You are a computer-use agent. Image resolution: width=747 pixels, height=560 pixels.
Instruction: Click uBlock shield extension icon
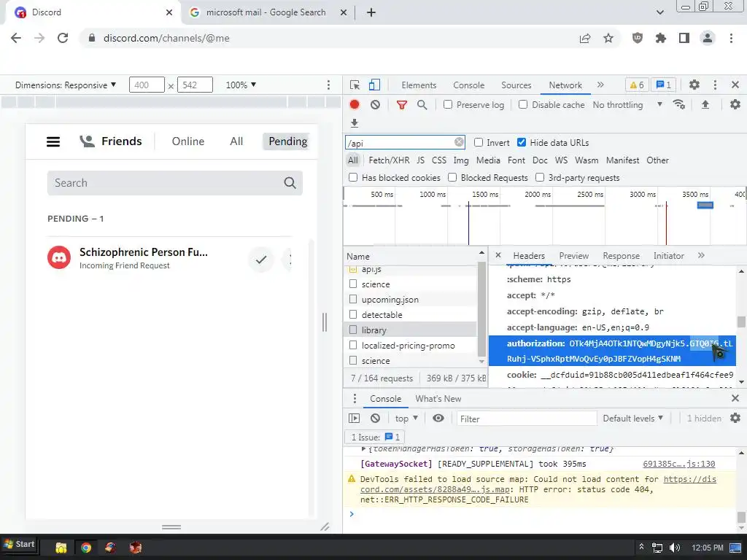point(638,38)
